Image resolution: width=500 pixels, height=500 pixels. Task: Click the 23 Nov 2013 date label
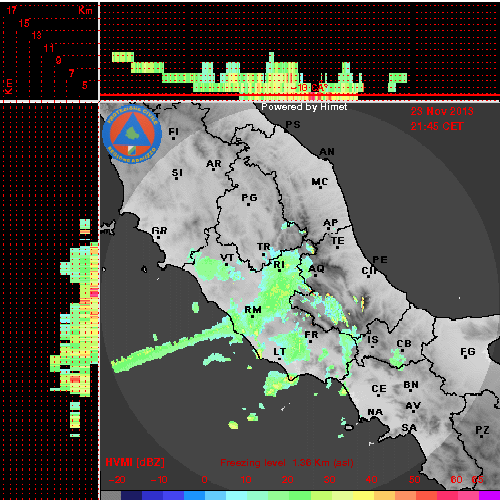click(442, 111)
